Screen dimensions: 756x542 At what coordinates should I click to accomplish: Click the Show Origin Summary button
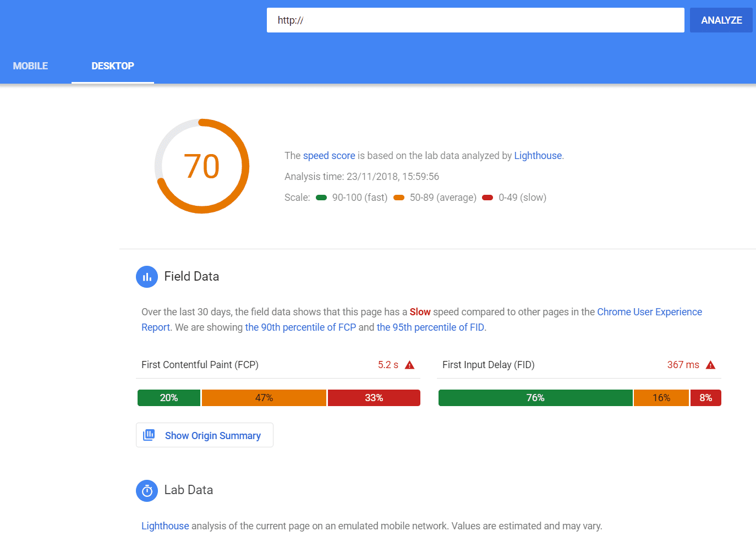click(x=205, y=435)
